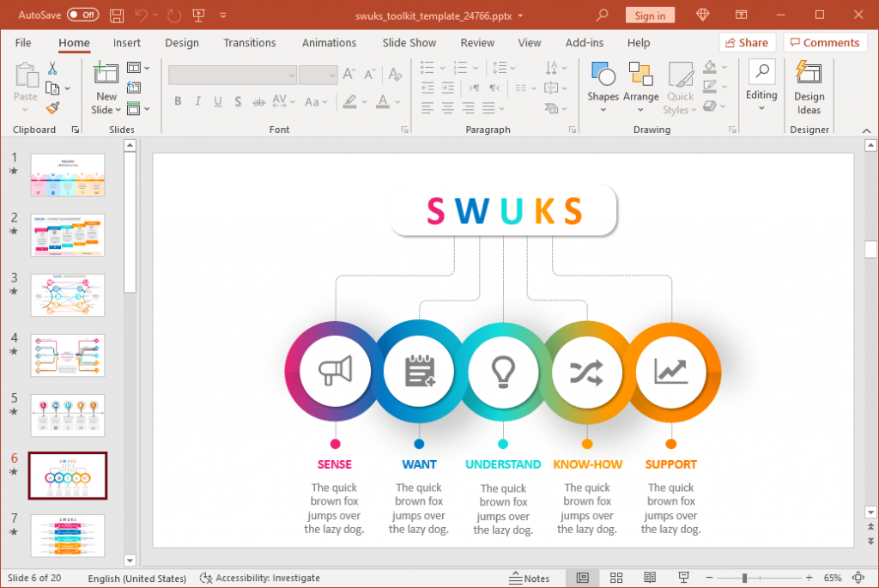
Task: Click English (United States) language
Action: pyautogui.click(x=136, y=578)
